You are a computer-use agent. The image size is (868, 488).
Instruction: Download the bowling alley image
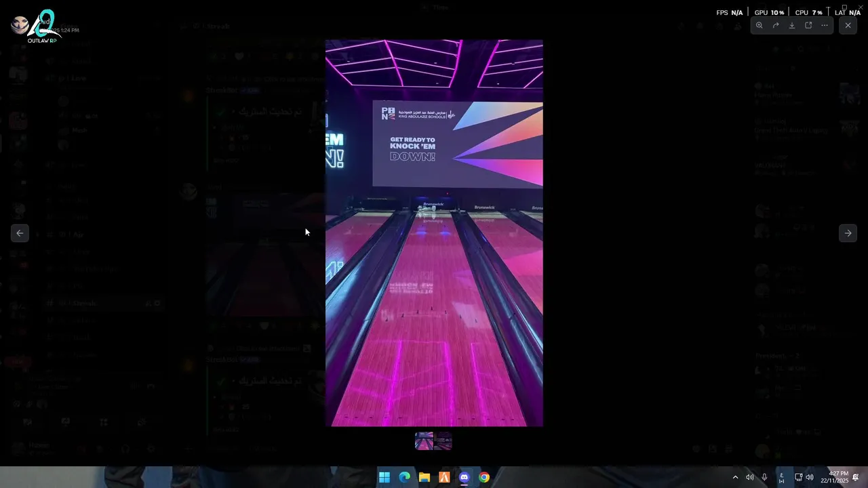click(792, 25)
